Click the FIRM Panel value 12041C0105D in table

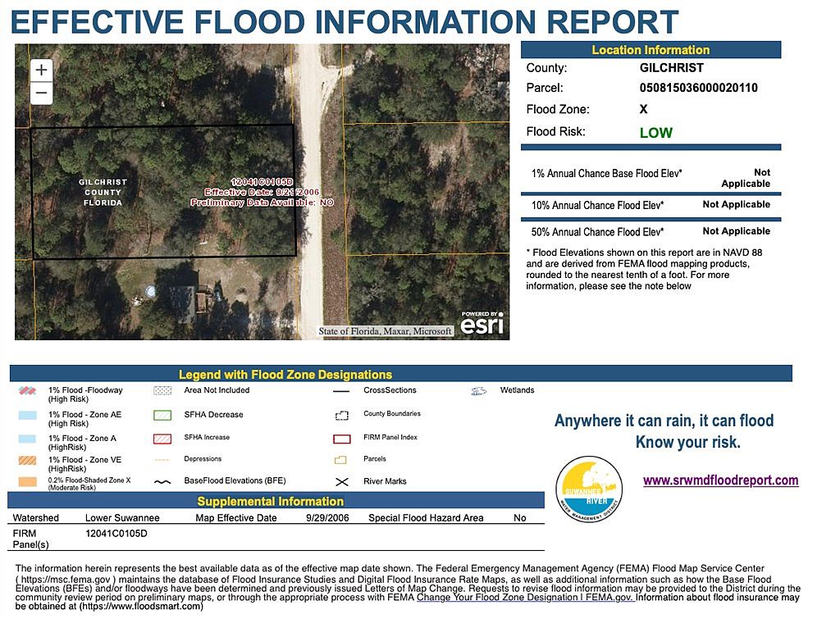(116, 534)
